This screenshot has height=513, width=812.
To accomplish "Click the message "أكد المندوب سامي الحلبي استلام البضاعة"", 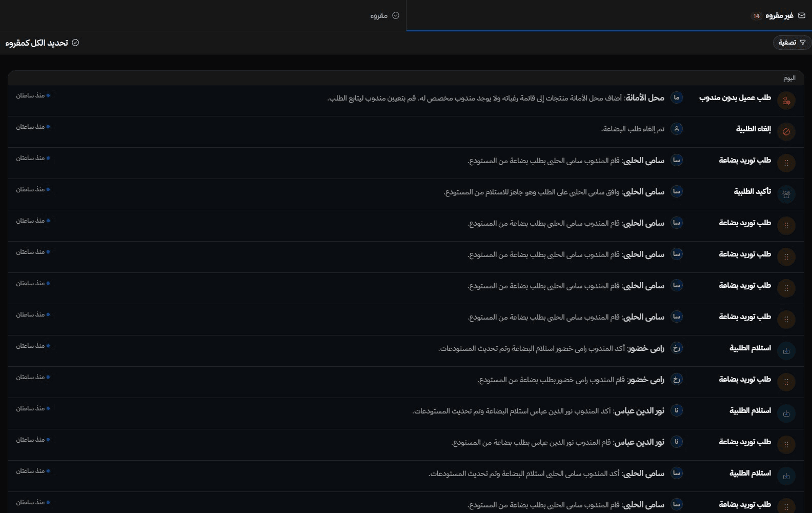I will tap(524, 473).
